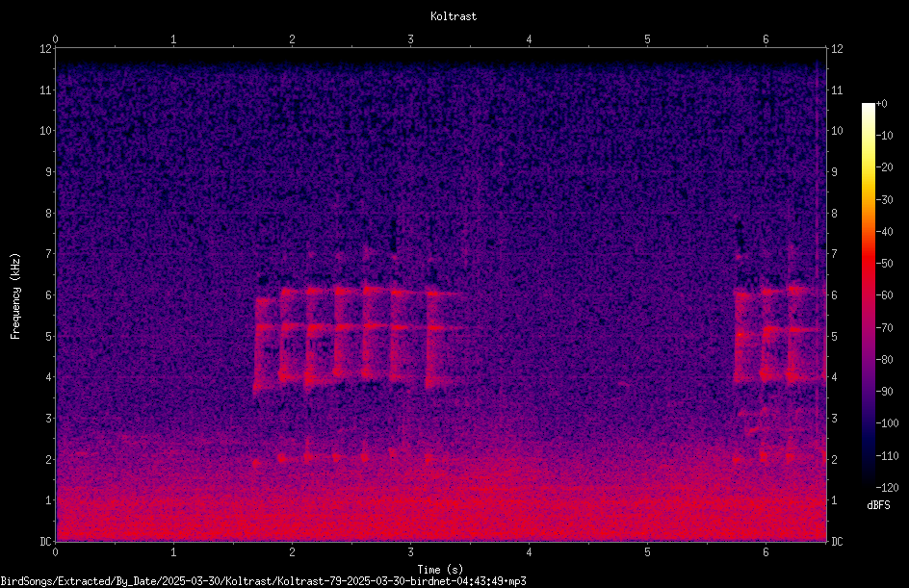Click the -30 value on color scale

(885, 200)
